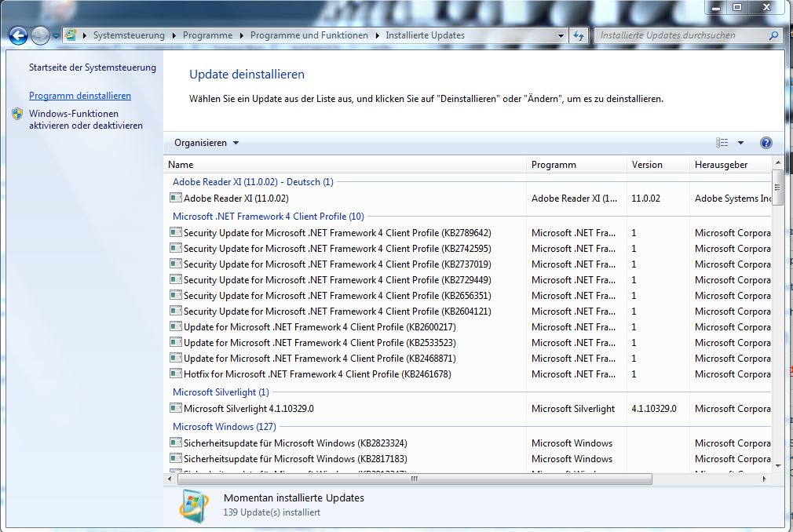Viewport: 793px width, 532px height.
Task: Click the icon of update KB2468871
Action: click(176, 358)
